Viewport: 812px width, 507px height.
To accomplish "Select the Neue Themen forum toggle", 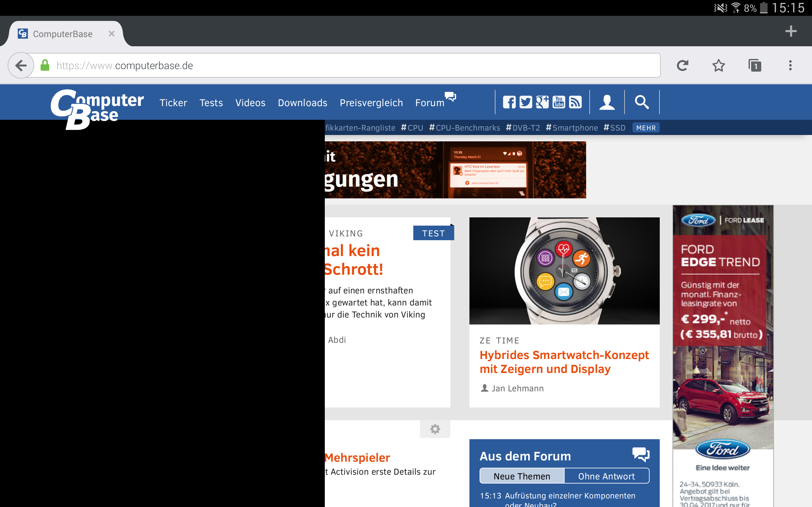I will 522,476.
